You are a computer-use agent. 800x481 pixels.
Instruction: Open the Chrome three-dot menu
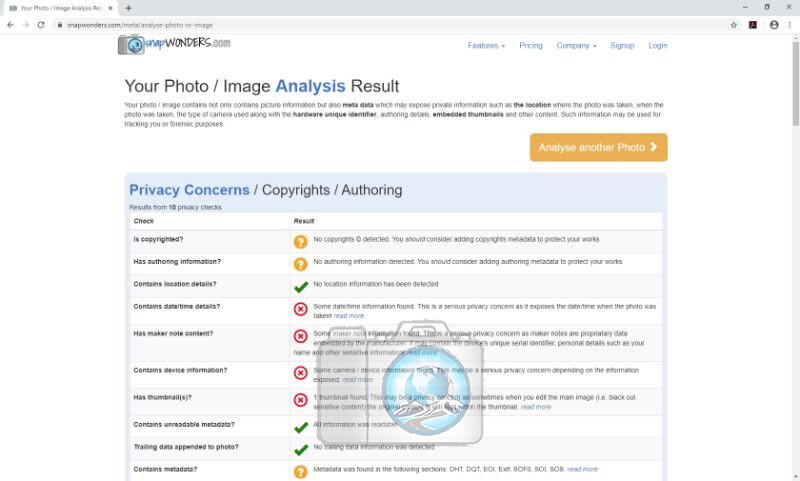point(790,24)
